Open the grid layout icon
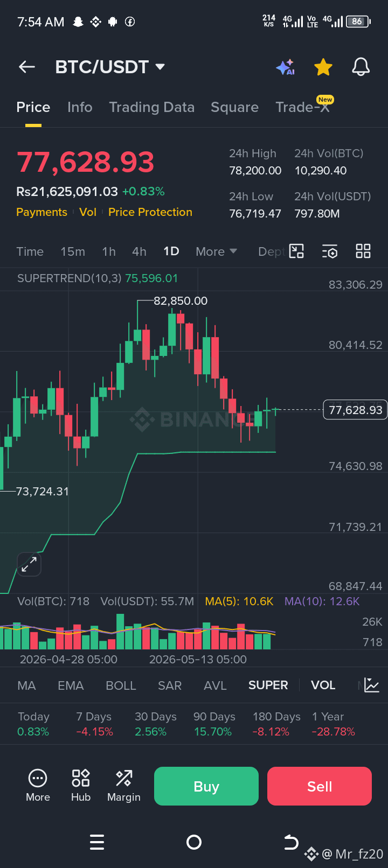 point(363,251)
